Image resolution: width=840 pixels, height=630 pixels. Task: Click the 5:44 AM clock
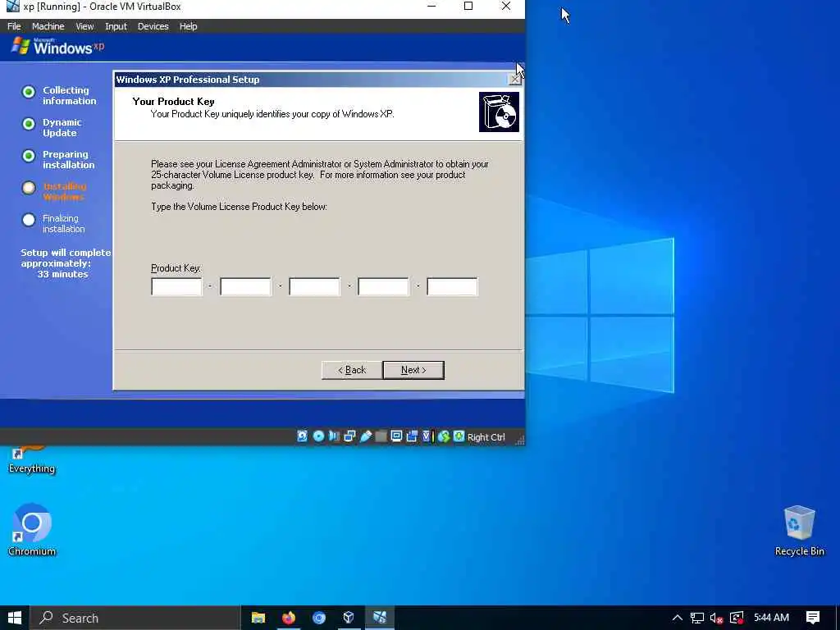[x=771, y=618]
